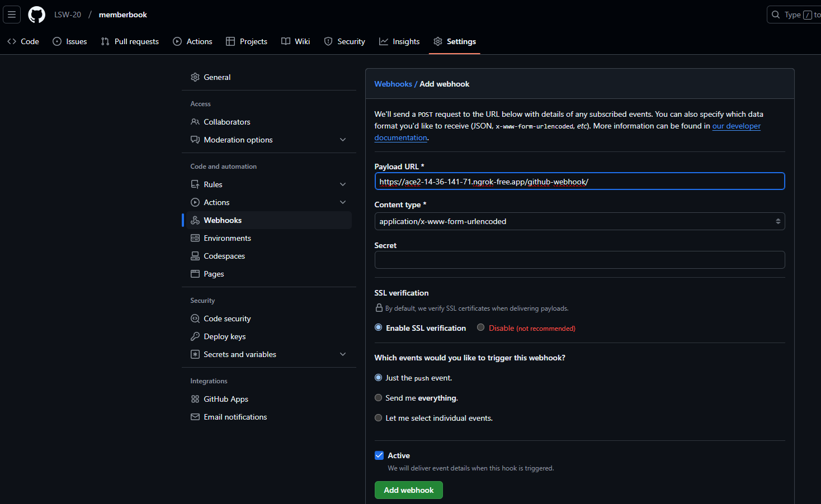Click the Secrets and variables asterisk icon
Image resolution: width=821 pixels, height=504 pixels.
point(195,354)
